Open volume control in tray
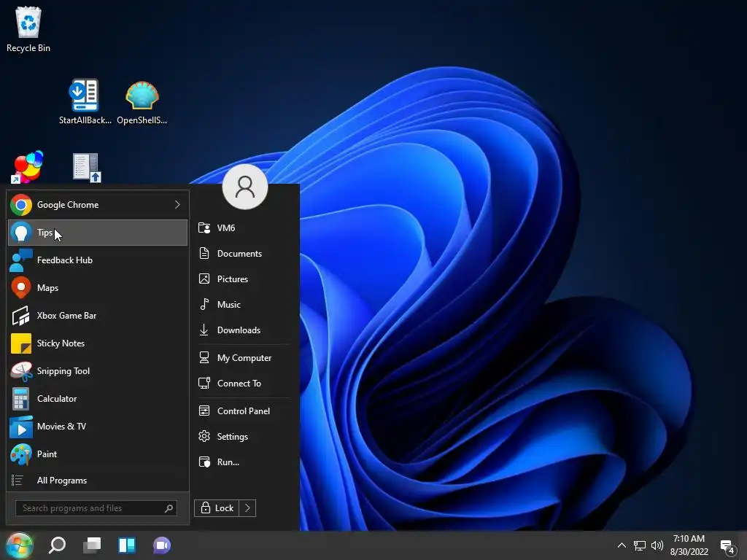Screen dimensions: 747x560 (657, 545)
